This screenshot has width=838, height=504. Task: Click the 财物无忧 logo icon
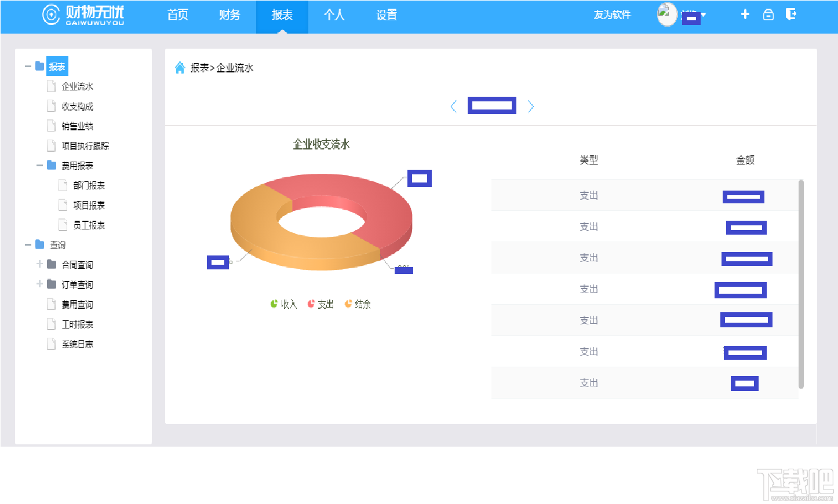[x=51, y=14]
